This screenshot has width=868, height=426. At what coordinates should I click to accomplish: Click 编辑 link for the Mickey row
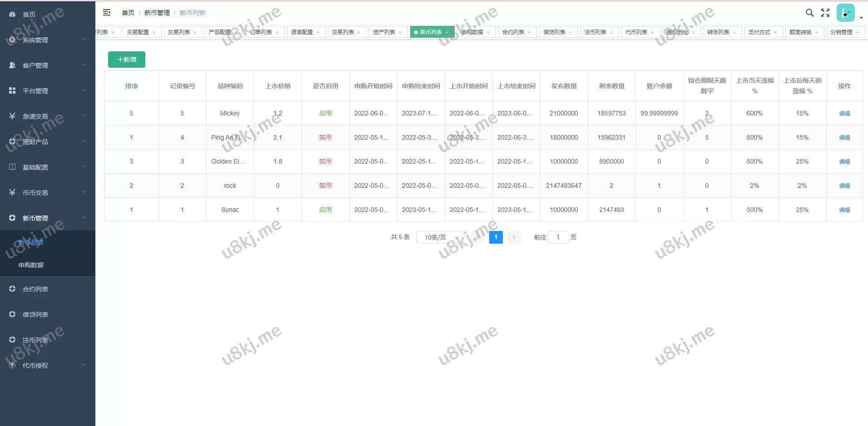tap(844, 114)
